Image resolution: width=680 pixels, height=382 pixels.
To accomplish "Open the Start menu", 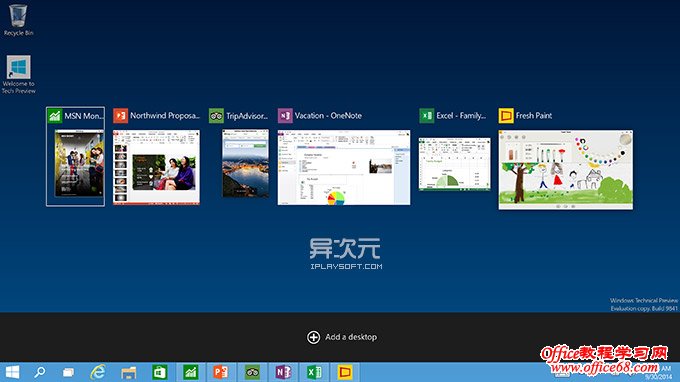I will (x=12, y=372).
